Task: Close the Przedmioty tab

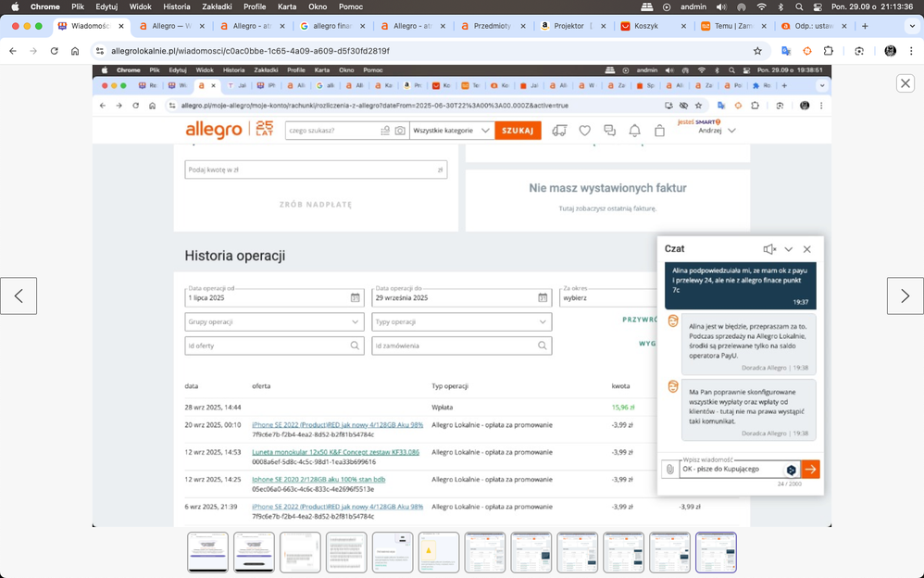Action: pos(523,26)
